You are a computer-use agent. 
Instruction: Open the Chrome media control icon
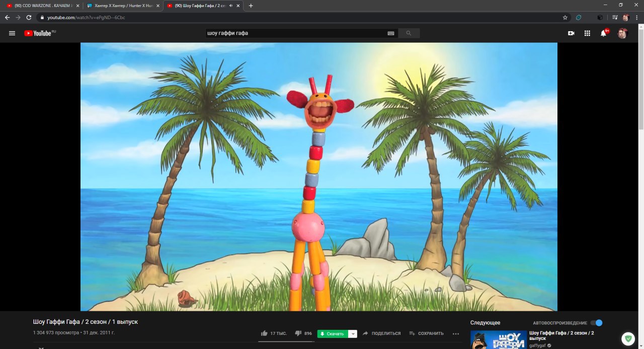(x=614, y=17)
